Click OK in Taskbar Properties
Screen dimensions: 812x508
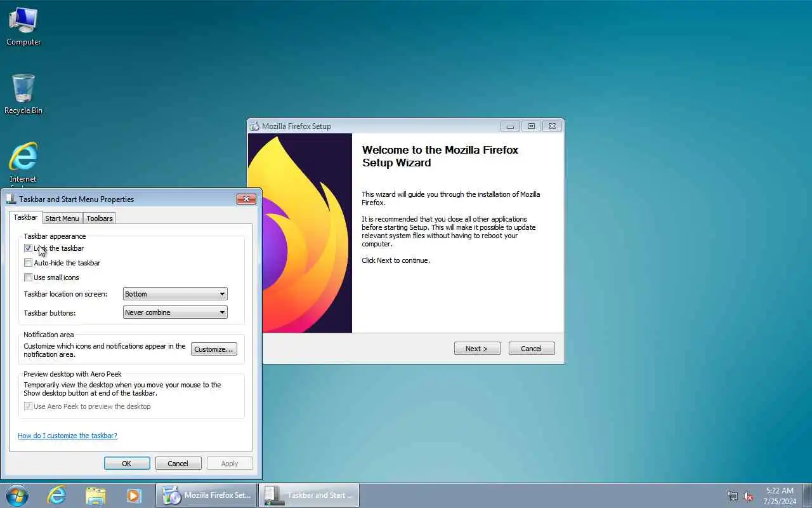tap(127, 464)
